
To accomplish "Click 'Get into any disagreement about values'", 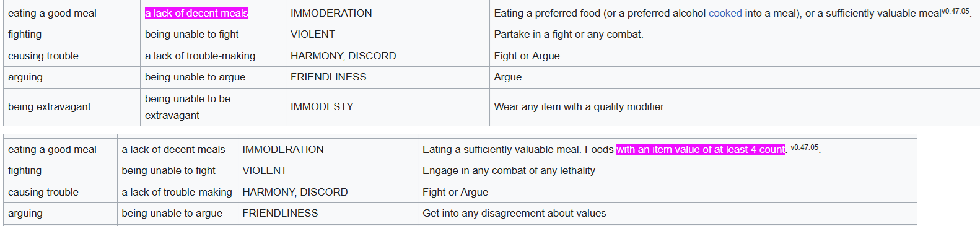I will [514, 213].
